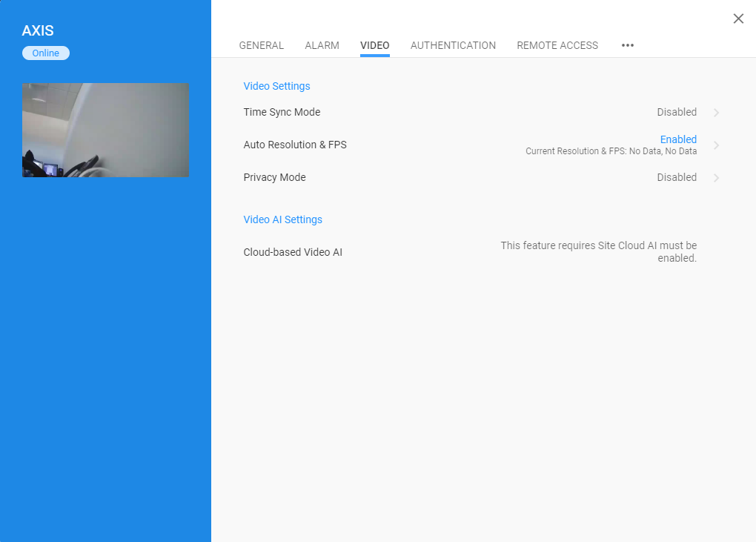Image resolution: width=756 pixels, height=542 pixels.
Task: Click the Disabled value for Time Sync Mode
Action: click(x=677, y=112)
